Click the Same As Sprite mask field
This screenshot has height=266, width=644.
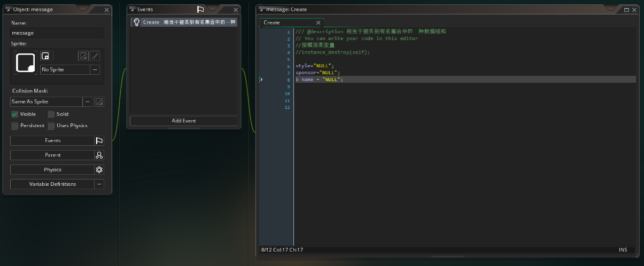[46, 101]
